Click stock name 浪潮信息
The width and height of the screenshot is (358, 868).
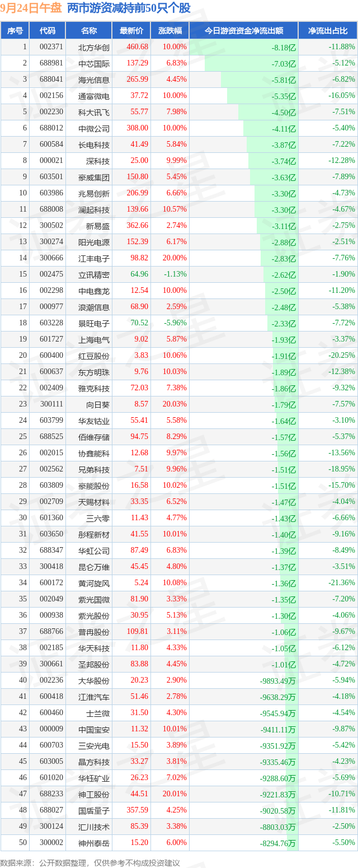click(x=95, y=307)
